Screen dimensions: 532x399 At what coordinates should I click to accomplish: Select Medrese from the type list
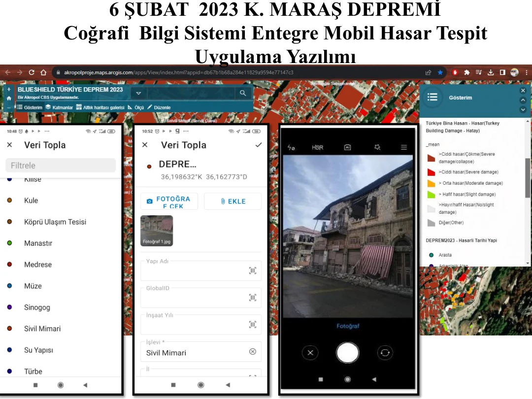pyautogui.click(x=37, y=265)
